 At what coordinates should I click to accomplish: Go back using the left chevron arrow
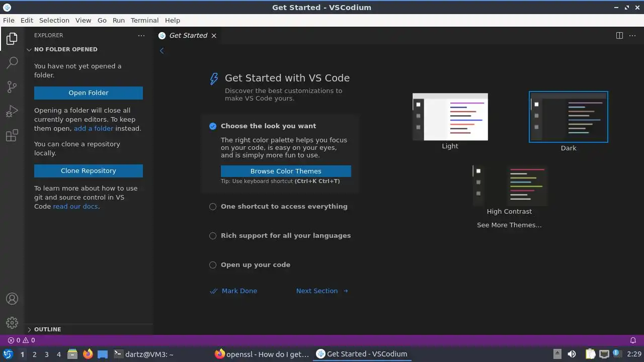point(162,51)
